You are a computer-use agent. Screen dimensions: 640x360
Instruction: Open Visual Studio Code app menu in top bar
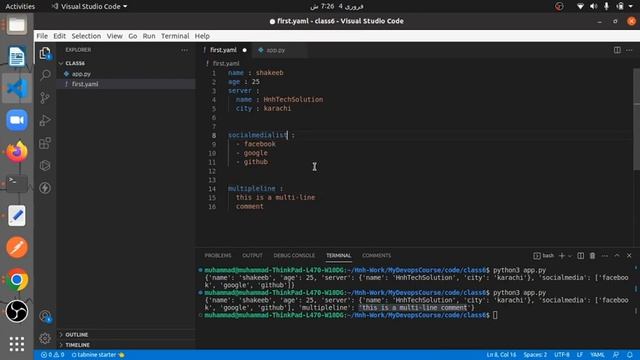[x=89, y=6]
